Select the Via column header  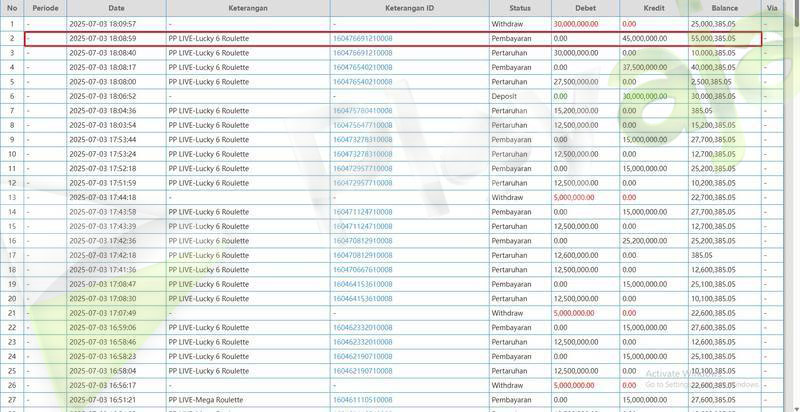[771, 8]
